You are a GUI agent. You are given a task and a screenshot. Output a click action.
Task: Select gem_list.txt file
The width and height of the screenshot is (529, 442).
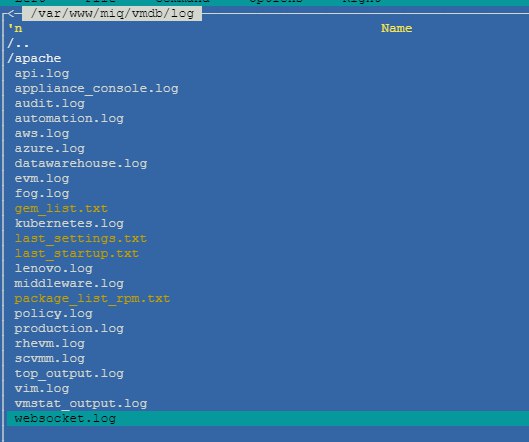[x=61, y=209]
